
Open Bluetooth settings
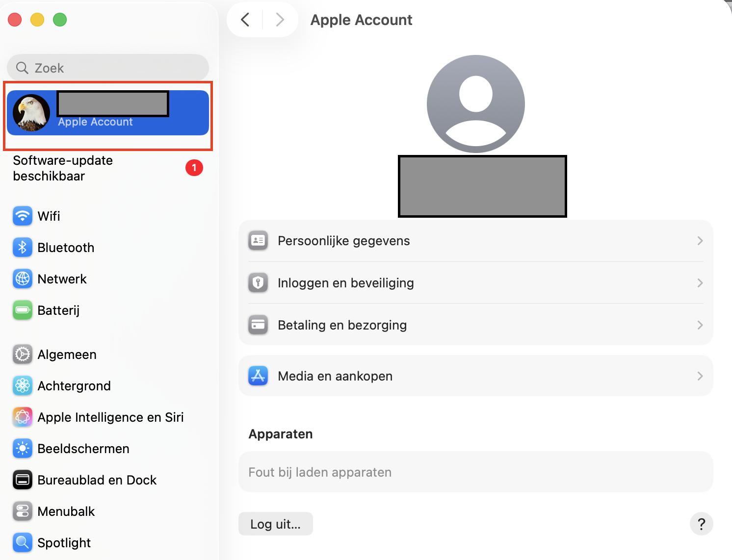(x=66, y=247)
